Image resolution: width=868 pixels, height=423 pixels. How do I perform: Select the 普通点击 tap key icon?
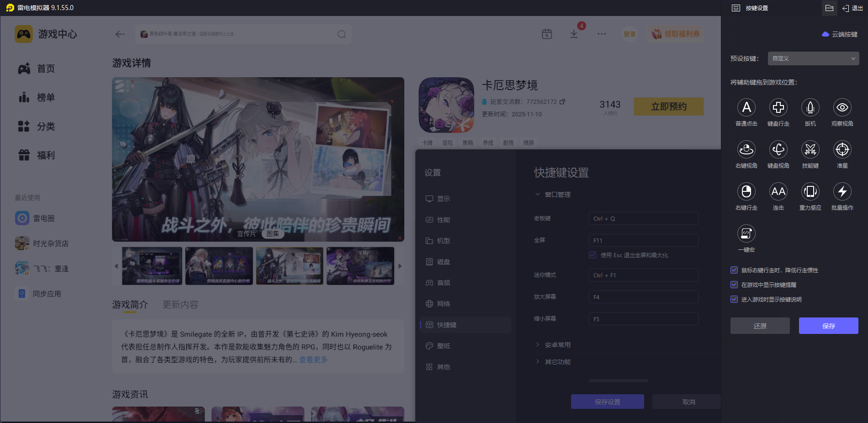tap(746, 107)
